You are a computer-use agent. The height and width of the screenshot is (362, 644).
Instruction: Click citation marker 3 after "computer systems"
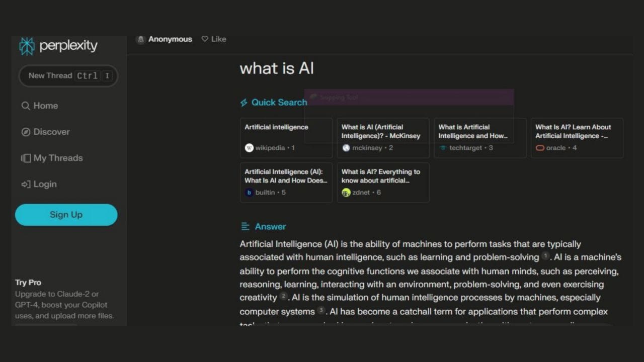tap(320, 311)
